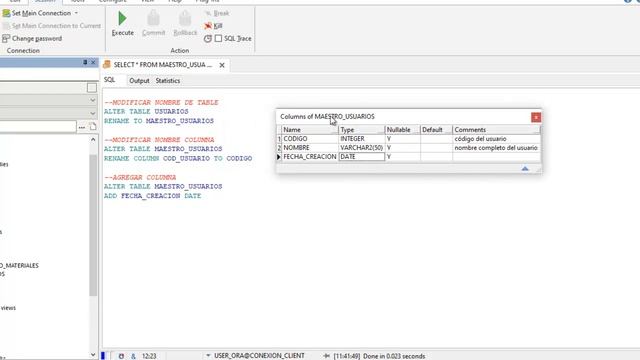The image size is (640, 360).
Task: Switch to the Output tab
Action: tap(139, 81)
